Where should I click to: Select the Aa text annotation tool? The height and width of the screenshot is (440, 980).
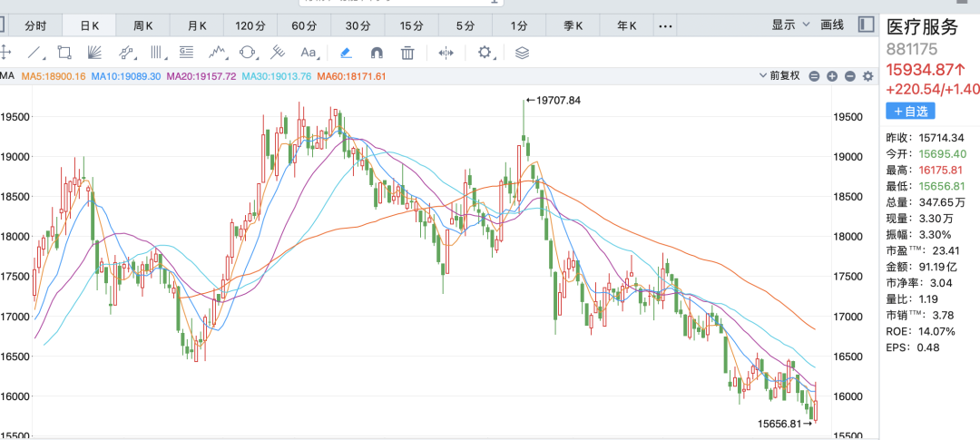(x=309, y=53)
